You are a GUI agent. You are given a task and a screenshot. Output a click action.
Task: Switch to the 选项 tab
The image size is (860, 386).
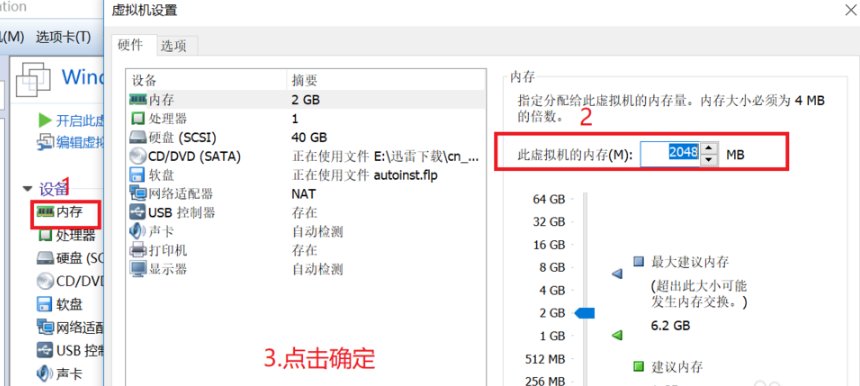[x=174, y=47]
